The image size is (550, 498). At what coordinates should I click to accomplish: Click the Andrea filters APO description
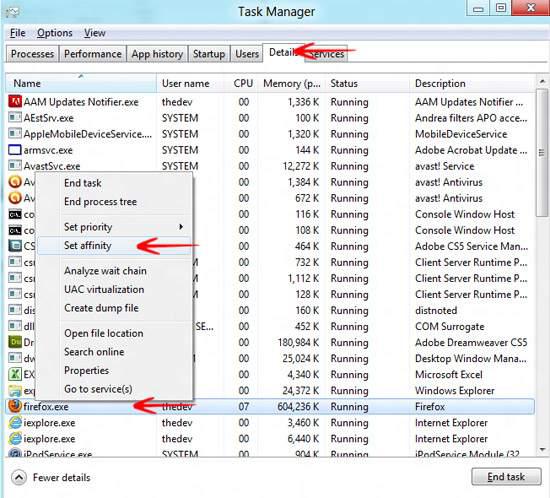click(x=471, y=118)
